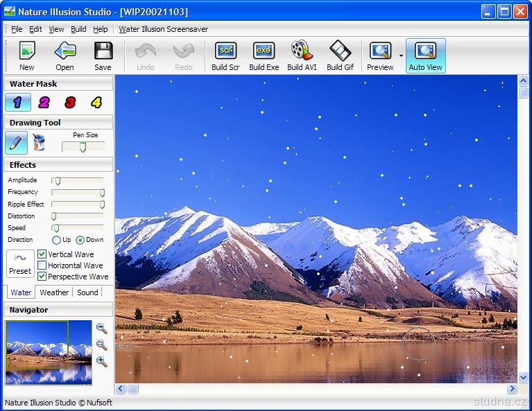Click the Navigator thumbnail preview
This screenshot has height=411, width=532.
(49, 352)
